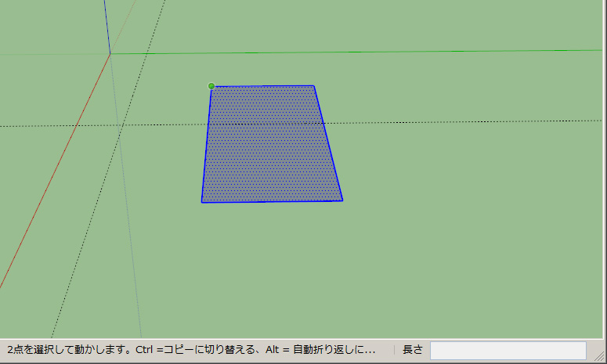Click the green endpoint on the selected face
The width and height of the screenshot is (607, 364).
pyautogui.click(x=211, y=86)
